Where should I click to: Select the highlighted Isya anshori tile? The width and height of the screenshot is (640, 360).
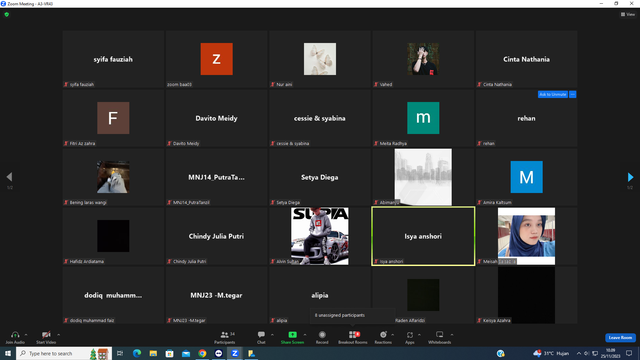click(423, 236)
